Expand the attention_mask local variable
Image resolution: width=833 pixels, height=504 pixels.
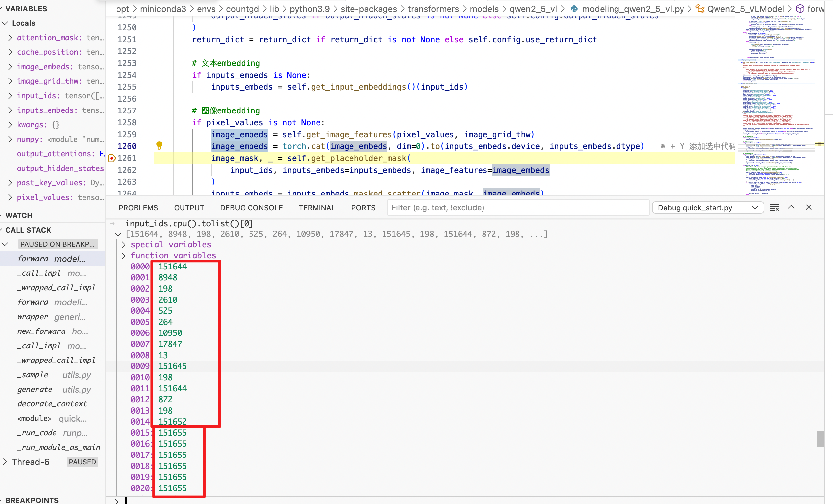pyautogui.click(x=10, y=38)
